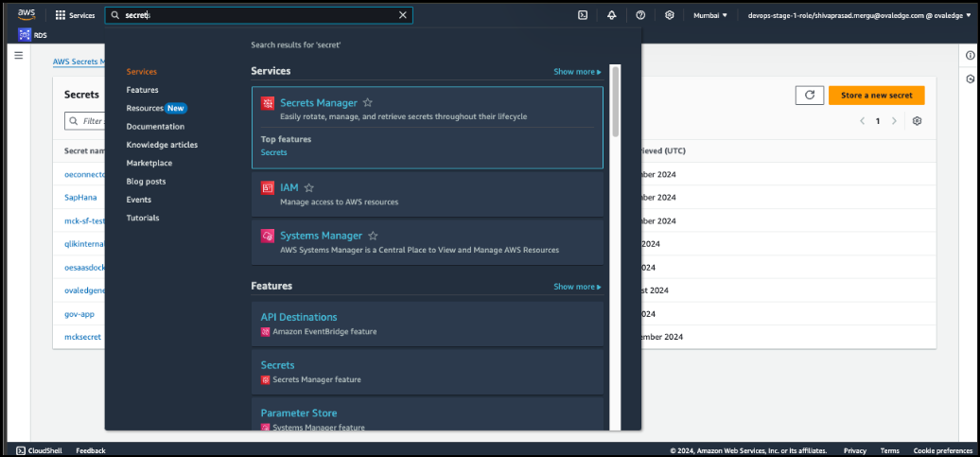
Task: Star the IAM service as favorite
Action: (308, 188)
